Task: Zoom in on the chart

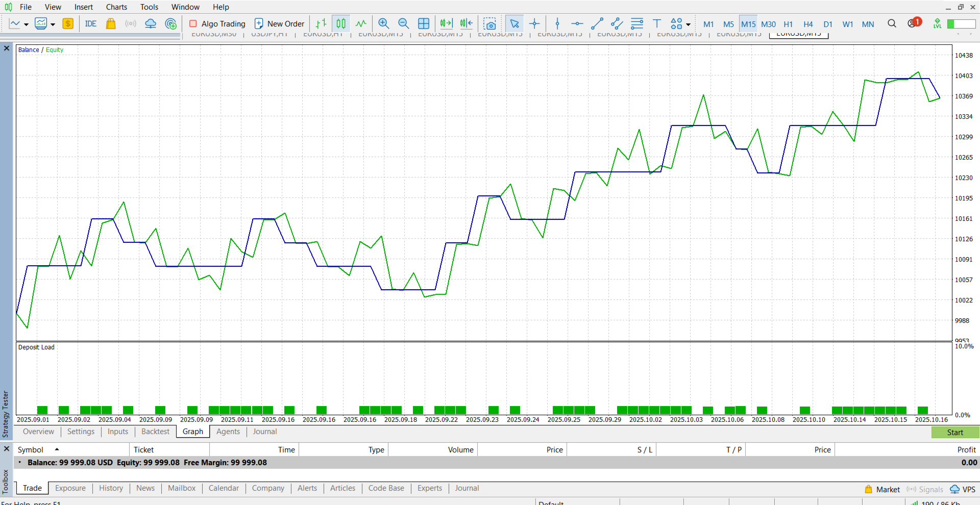Action: click(x=384, y=23)
